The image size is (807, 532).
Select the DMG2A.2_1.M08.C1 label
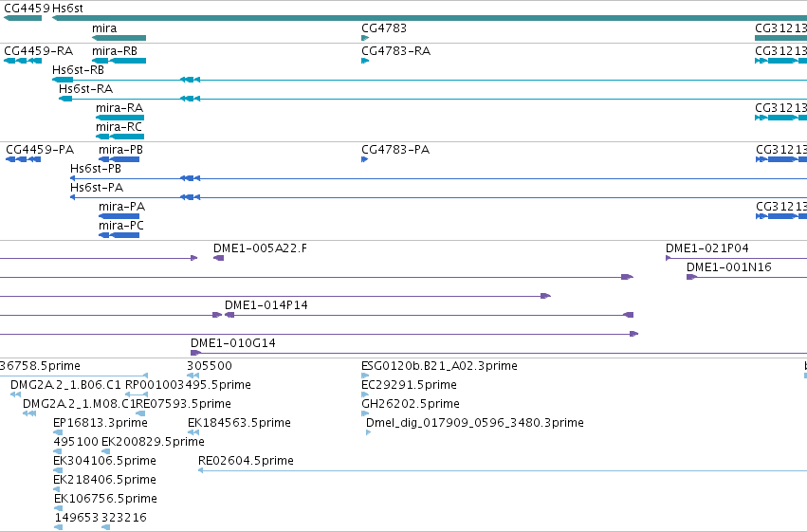pos(79,404)
